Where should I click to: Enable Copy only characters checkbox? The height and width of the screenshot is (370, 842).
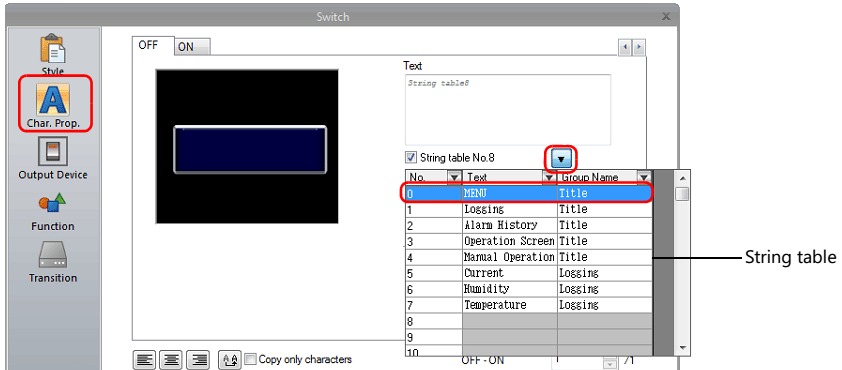pyautogui.click(x=251, y=359)
